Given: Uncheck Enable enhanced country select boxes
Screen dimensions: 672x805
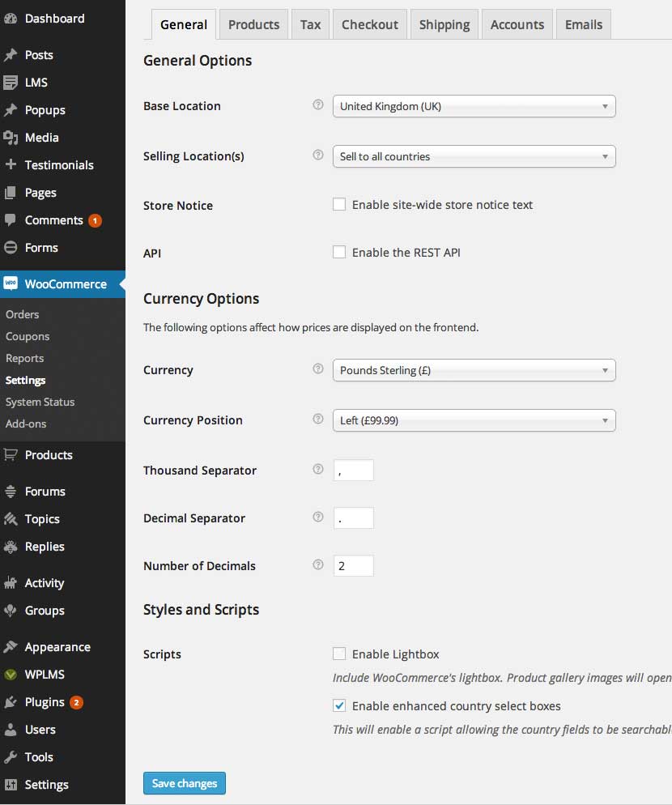Looking at the screenshot, I should [x=338, y=705].
